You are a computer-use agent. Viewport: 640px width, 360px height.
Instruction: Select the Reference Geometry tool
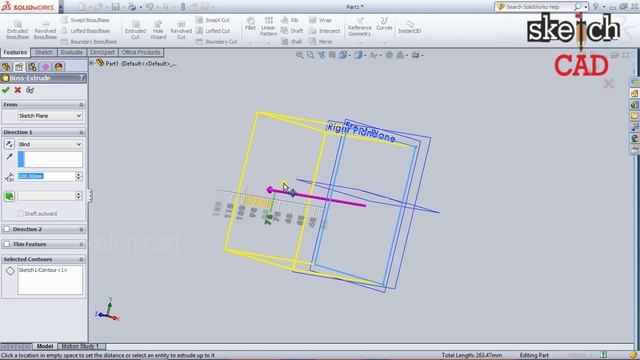[360, 27]
